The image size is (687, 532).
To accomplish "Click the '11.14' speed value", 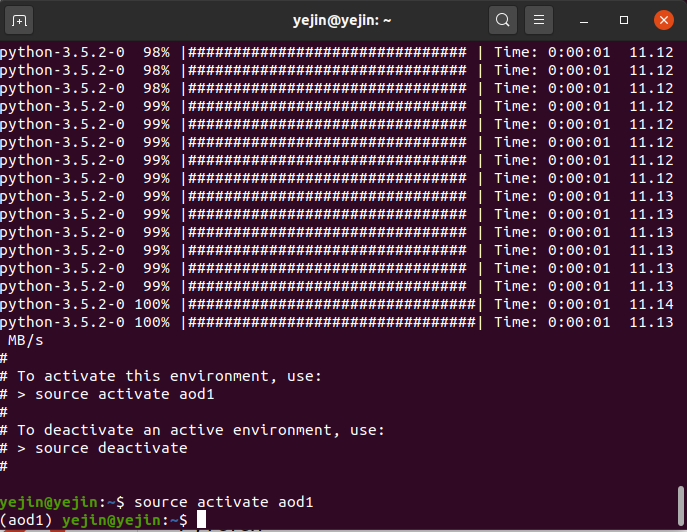I will [x=651, y=304].
